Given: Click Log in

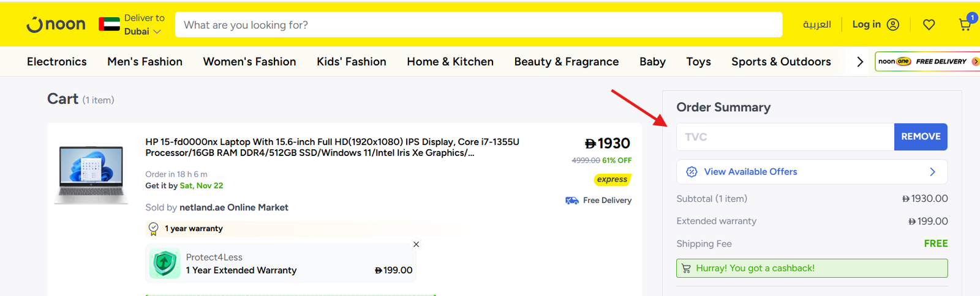Looking at the screenshot, I should 875,24.
